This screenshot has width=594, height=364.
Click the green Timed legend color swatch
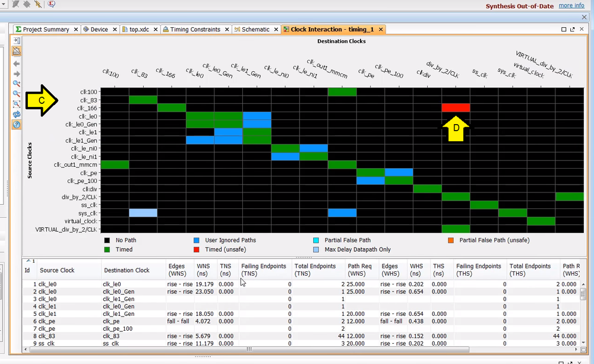106,249
